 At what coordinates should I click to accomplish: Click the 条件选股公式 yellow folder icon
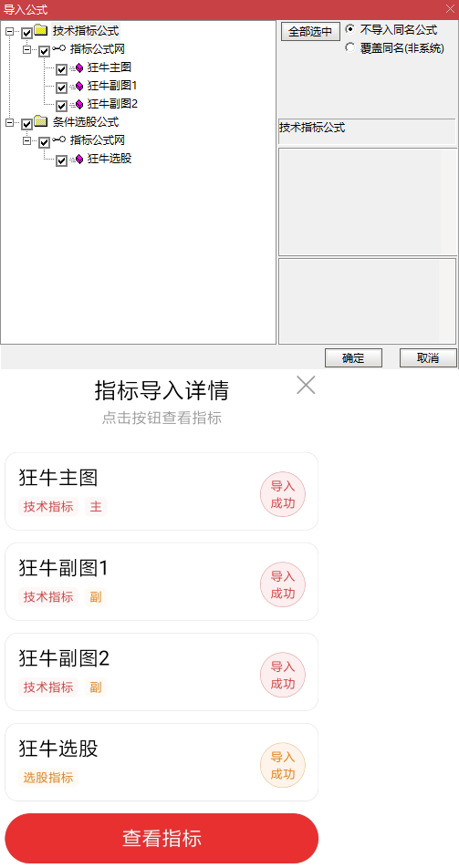coord(40,121)
